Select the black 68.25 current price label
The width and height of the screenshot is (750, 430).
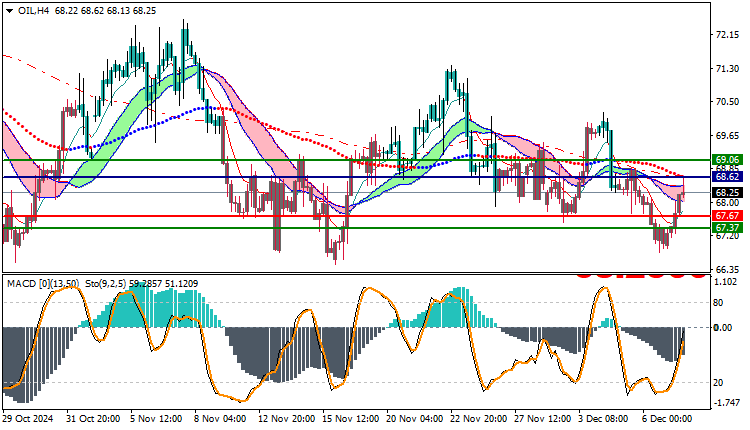click(727, 193)
